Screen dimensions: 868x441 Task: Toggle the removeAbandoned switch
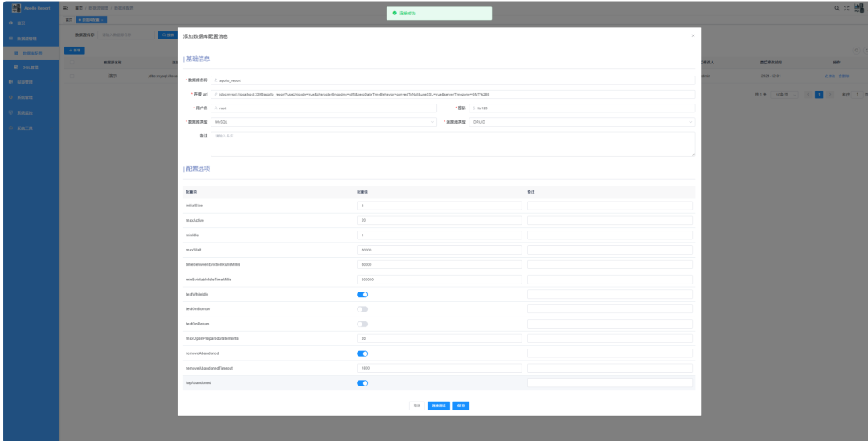click(x=362, y=353)
